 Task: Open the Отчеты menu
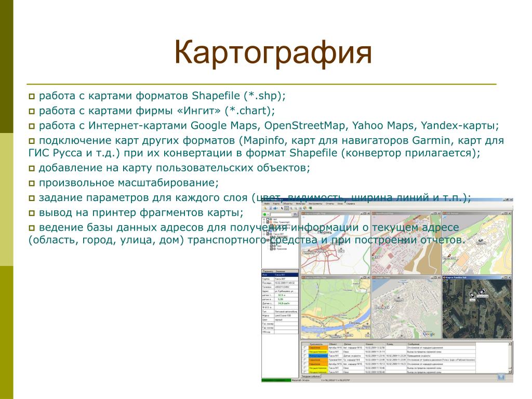coord(330,204)
